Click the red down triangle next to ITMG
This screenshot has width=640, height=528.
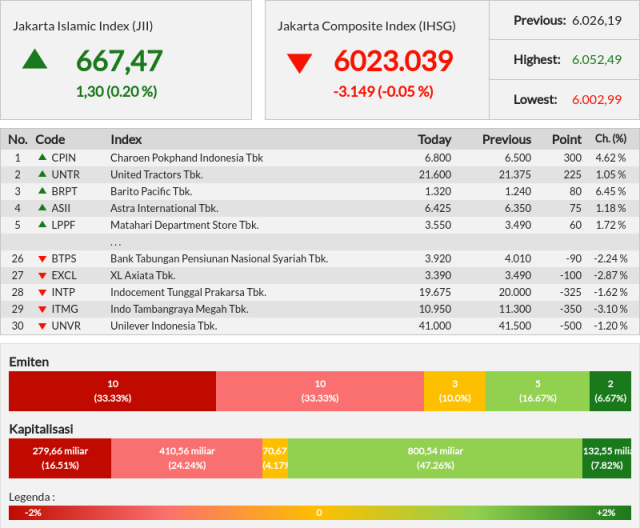(42, 309)
